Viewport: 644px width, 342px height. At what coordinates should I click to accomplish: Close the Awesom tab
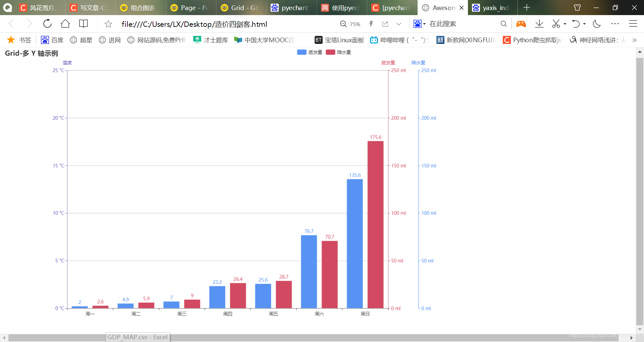click(x=462, y=8)
